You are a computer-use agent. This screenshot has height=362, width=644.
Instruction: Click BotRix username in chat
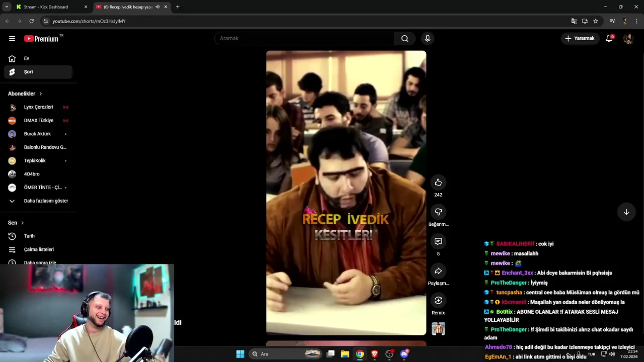coord(504,312)
